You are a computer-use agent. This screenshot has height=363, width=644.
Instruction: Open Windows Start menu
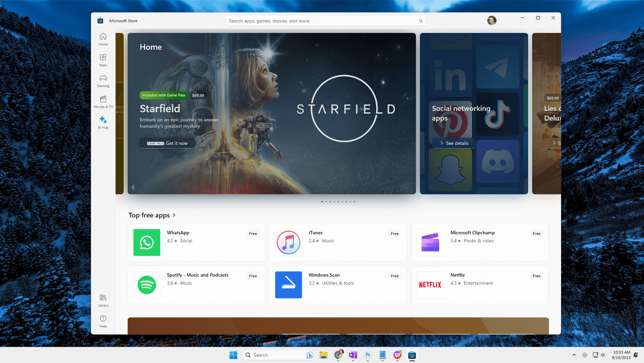(233, 355)
